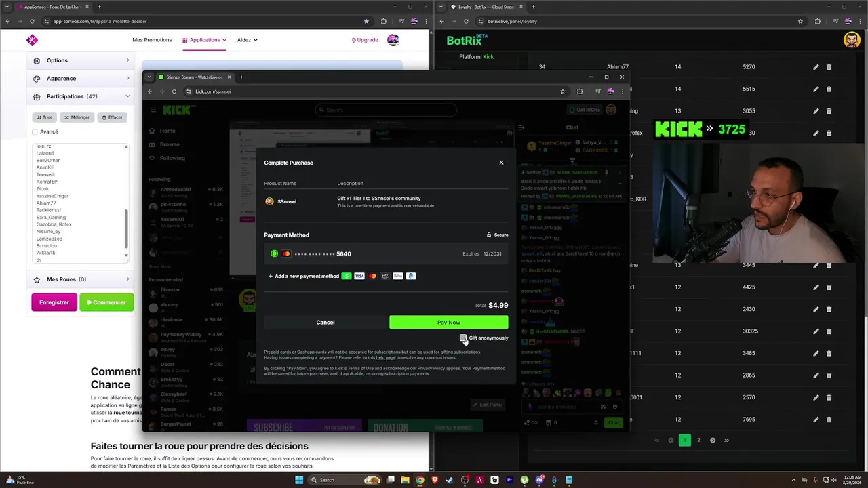868x488 pixels.
Task: Click the green Commencer button
Action: (x=106, y=302)
